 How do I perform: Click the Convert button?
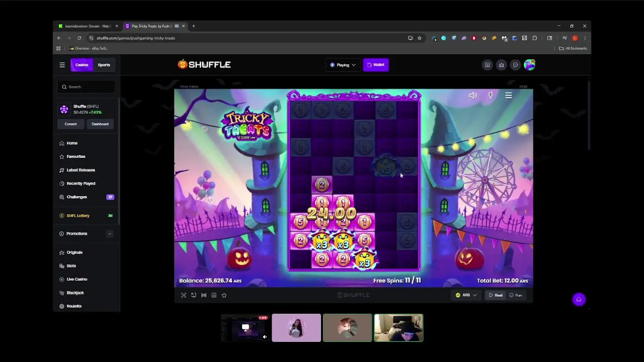70,124
